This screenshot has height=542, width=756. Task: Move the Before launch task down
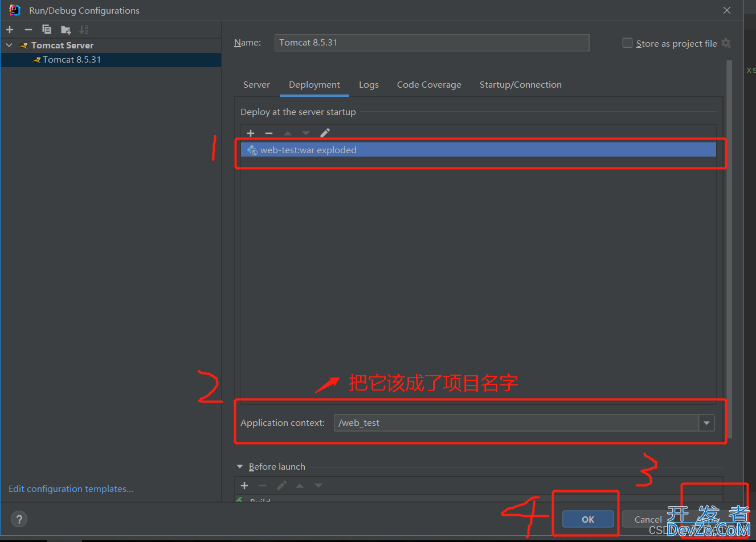tap(318, 486)
